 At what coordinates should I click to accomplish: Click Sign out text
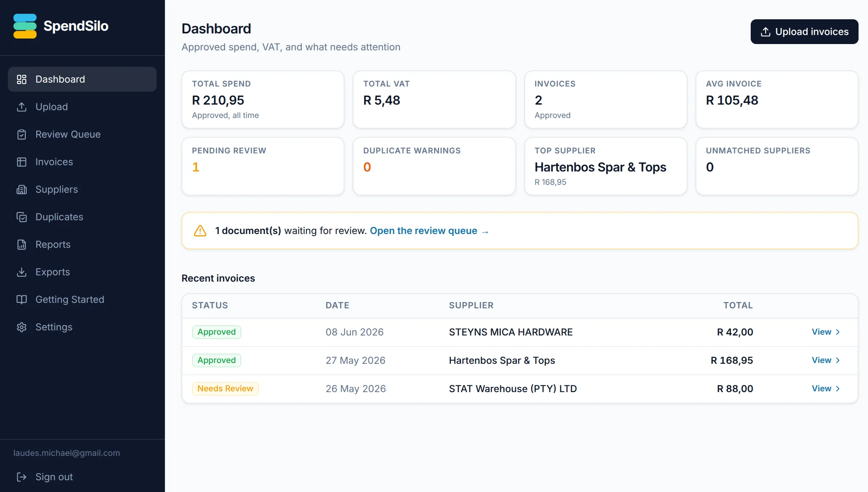click(54, 477)
